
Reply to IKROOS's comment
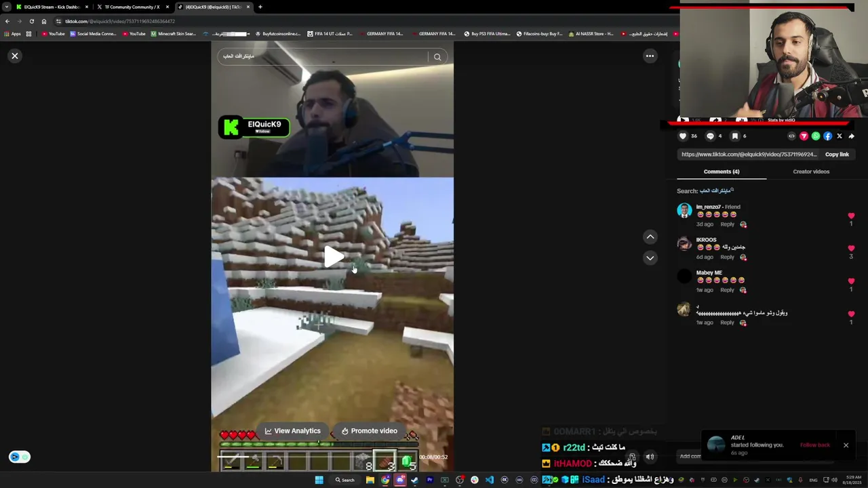pos(727,257)
